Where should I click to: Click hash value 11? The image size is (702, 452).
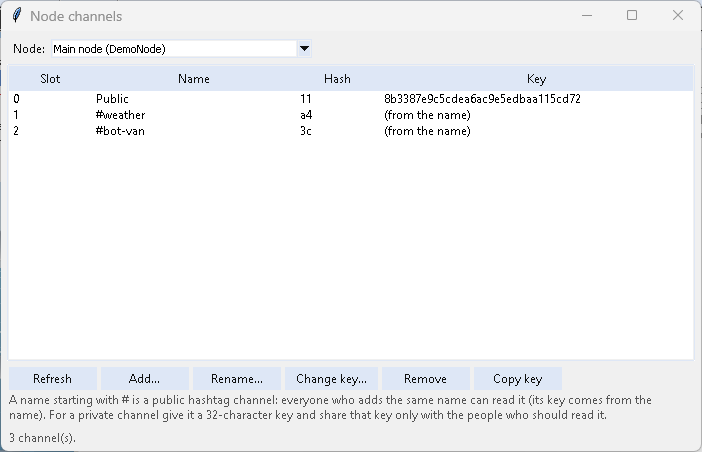[x=306, y=99]
